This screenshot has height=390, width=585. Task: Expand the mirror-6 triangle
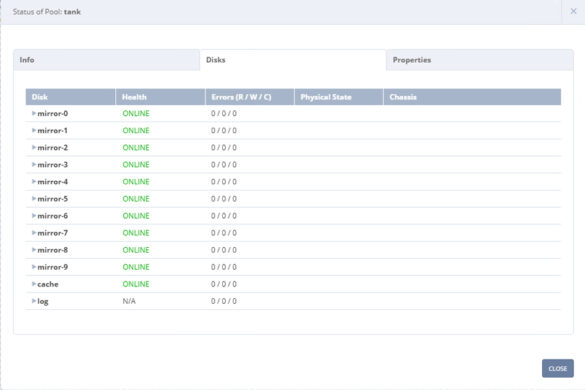click(34, 216)
